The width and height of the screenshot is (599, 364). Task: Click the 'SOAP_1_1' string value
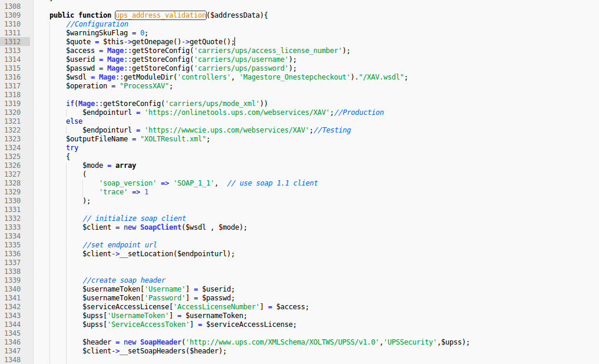[x=194, y=183]
